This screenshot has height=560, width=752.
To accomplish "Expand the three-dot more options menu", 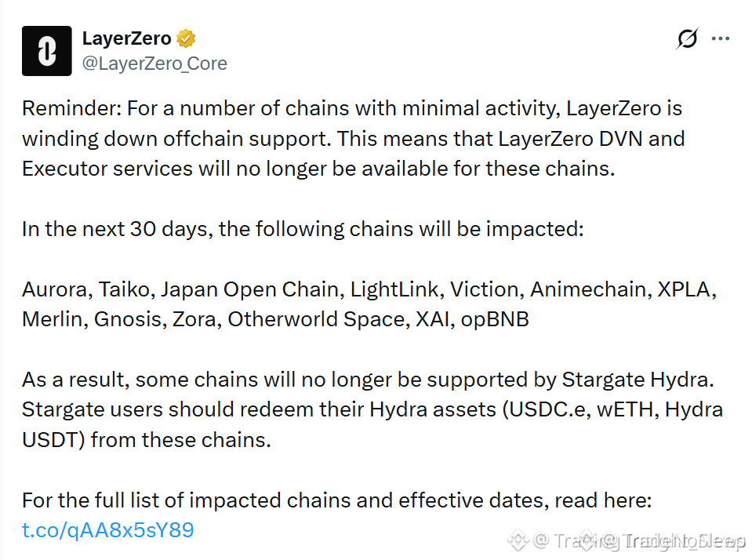I will tap(721, 38).
